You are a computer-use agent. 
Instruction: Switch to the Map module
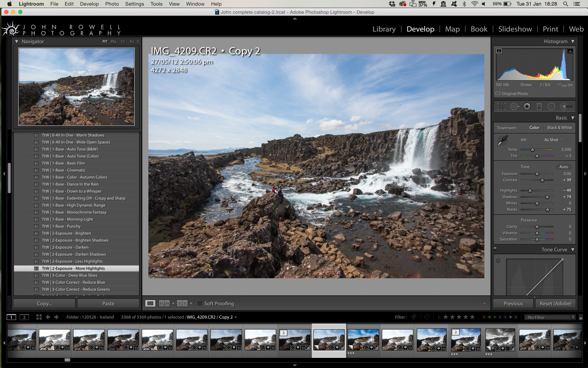click(452, 29)
